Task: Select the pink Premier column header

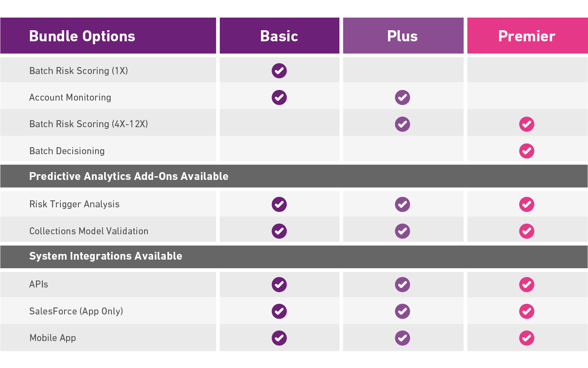Action: [527, 36]
